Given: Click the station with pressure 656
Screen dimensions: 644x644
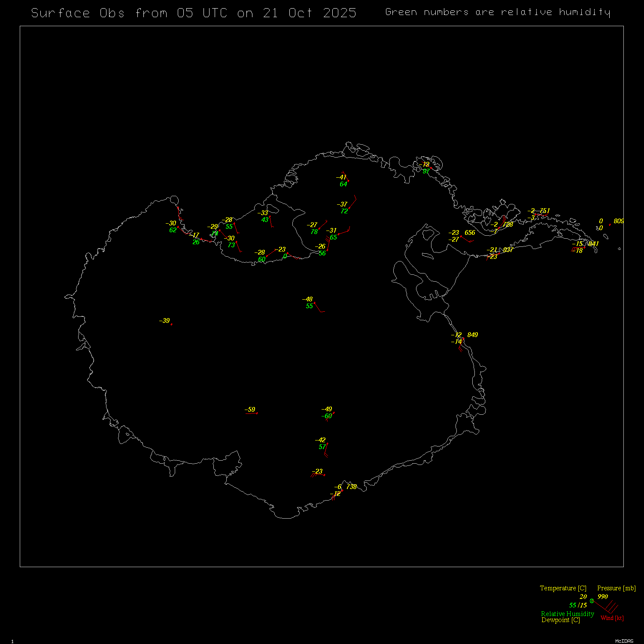Looking at the screenshot, I should click(461, 236).
